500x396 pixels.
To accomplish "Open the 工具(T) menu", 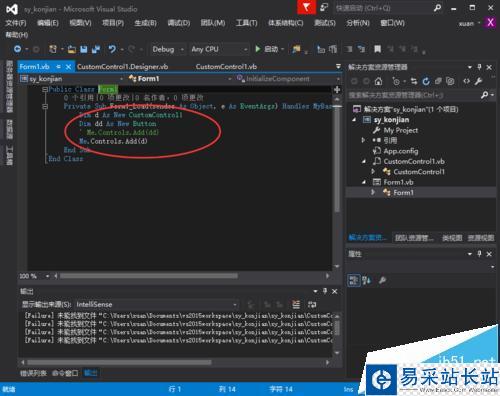I will coord(247,23).
